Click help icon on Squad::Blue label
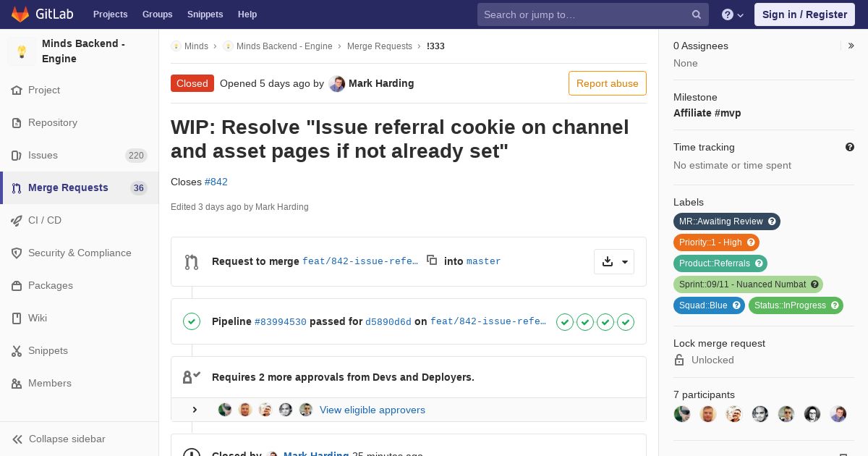The height and width of the screenshot is (456, 868). point(737,305)
